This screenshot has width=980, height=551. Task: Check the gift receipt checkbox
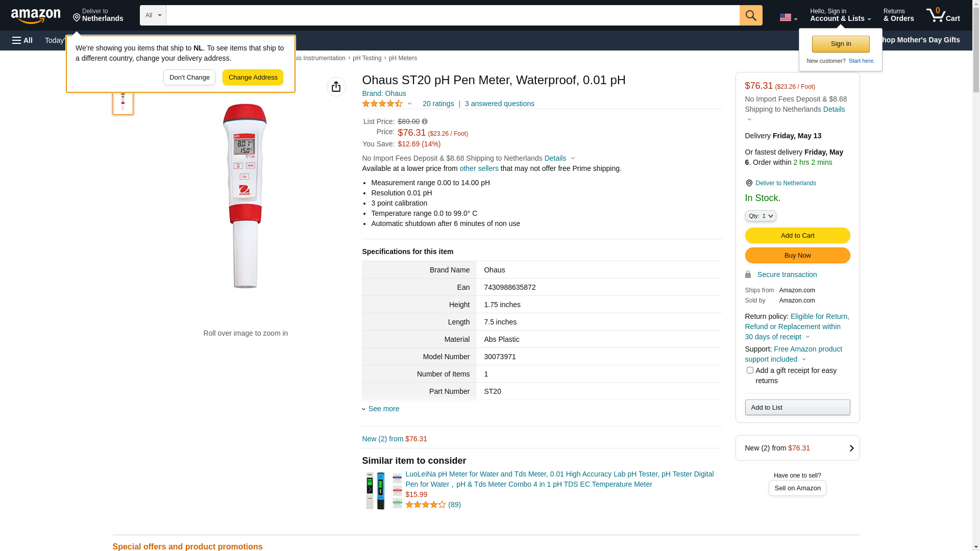click(x=750, y=370)
